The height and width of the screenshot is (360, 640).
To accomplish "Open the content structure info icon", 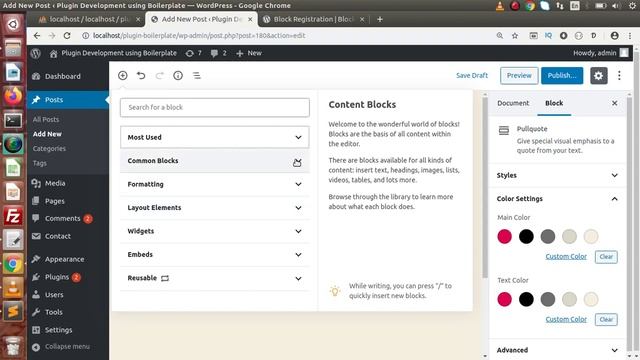I will [178, 76].
